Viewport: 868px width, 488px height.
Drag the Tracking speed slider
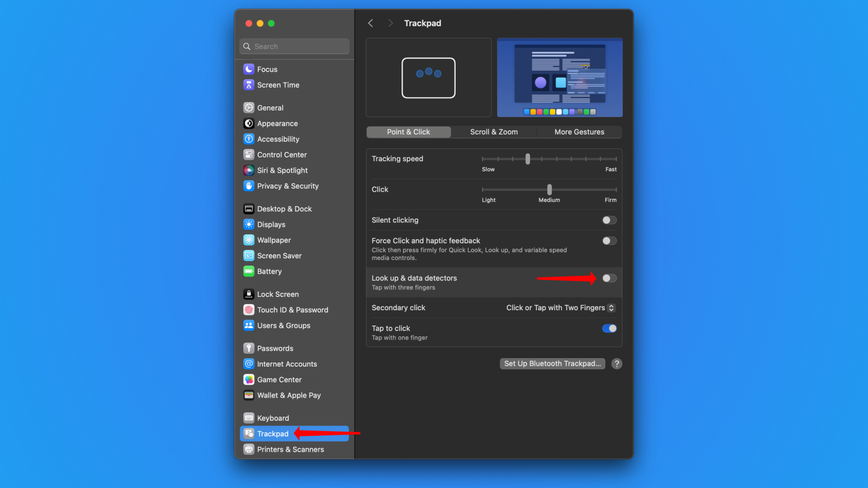tap(527, 158)
